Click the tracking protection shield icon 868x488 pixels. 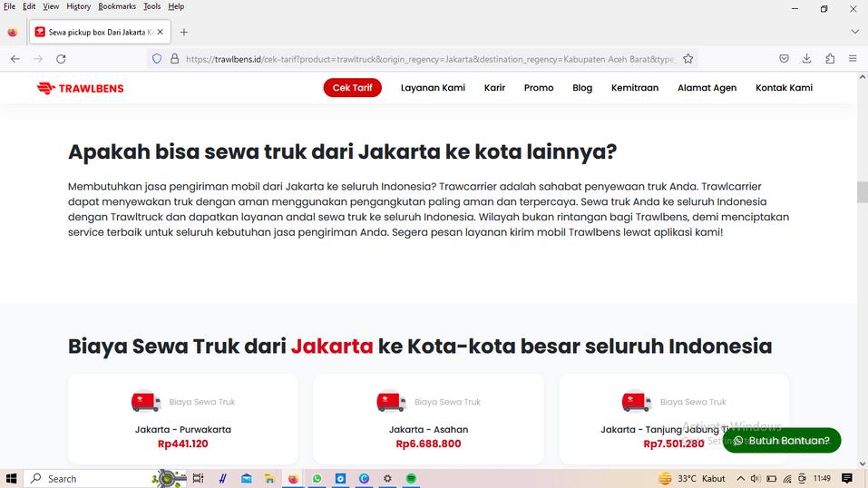click(157, 59)
